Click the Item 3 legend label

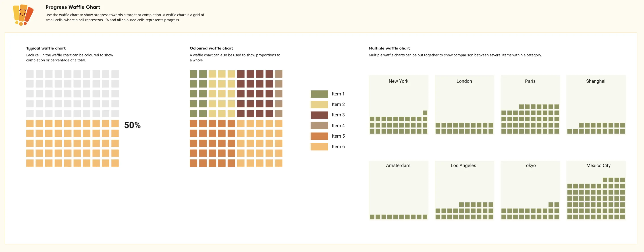[x=338, y=115]
